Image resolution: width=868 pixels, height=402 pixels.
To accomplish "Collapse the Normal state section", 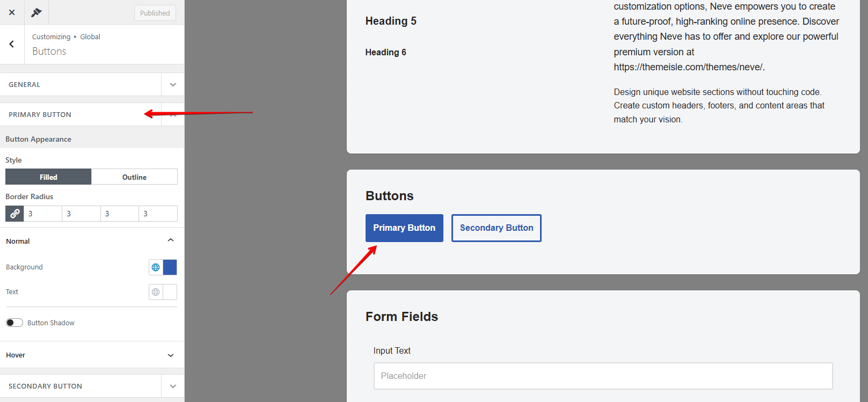I will click(x=171, y=240).
